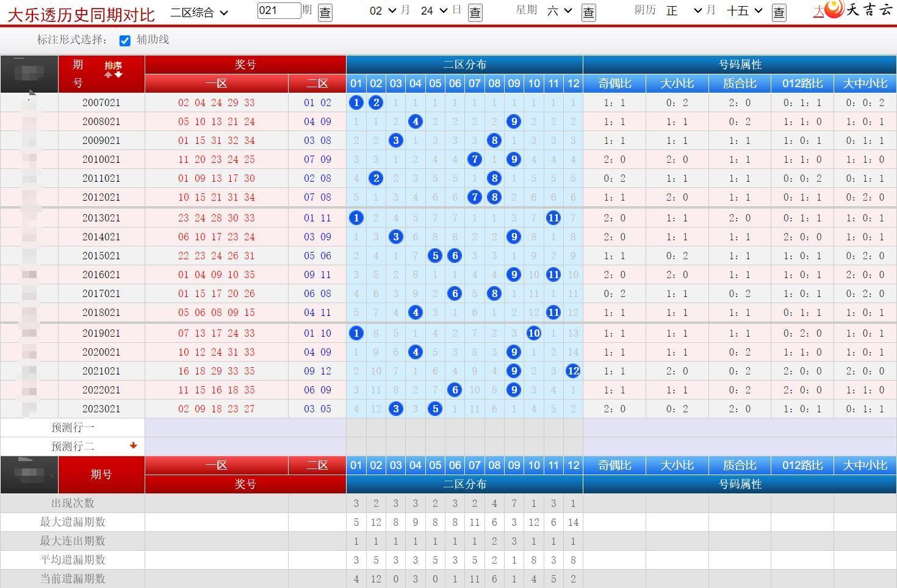Click ball 12 in row 2021021
This screenshot has width=897, height=588.
tap(573, 371)
